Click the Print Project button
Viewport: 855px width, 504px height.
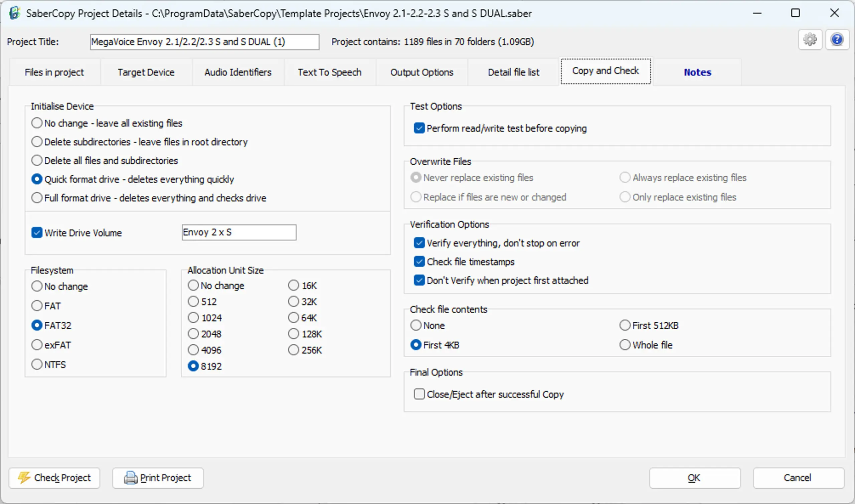click(x=158, y=478)
